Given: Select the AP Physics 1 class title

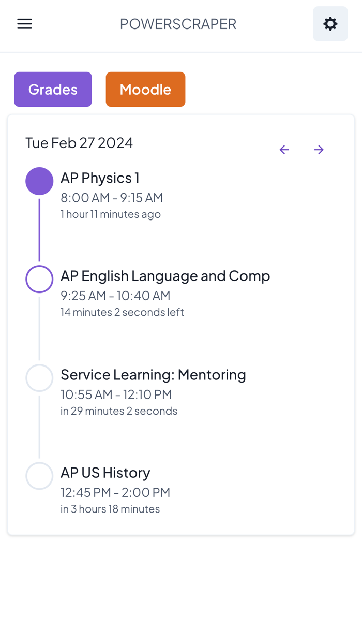Looking at the screenshot, I should 100,178.
